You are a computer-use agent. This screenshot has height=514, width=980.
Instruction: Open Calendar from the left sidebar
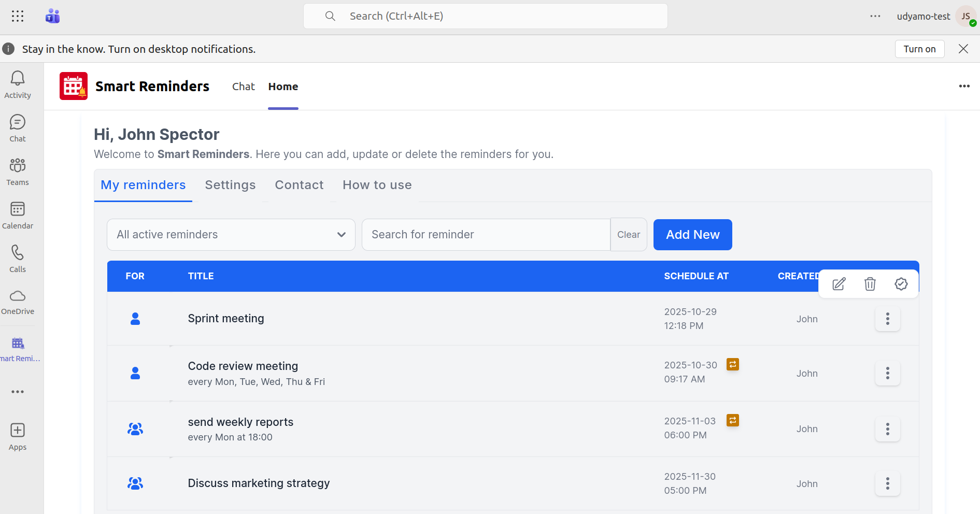point(18,215)
